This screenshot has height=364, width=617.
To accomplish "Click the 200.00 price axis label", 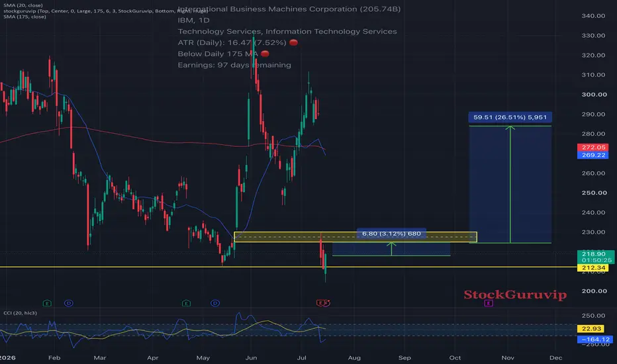I will (x=594, y=291).
